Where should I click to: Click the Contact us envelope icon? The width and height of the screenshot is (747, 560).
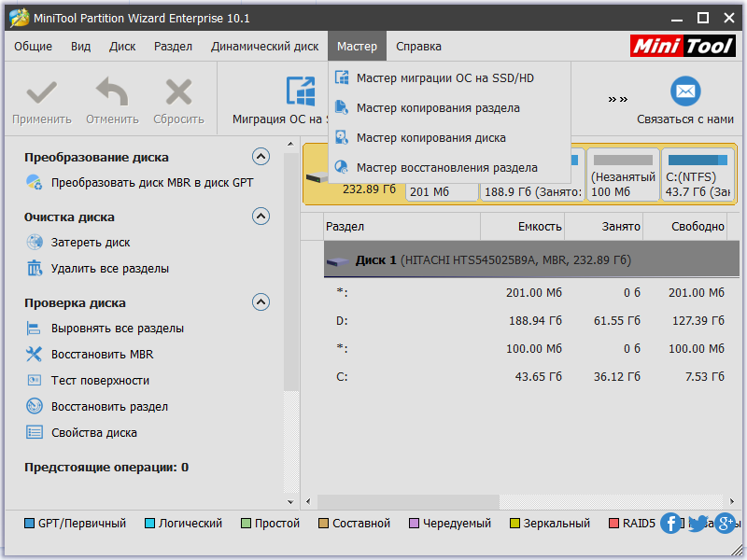tap(685, 91)
